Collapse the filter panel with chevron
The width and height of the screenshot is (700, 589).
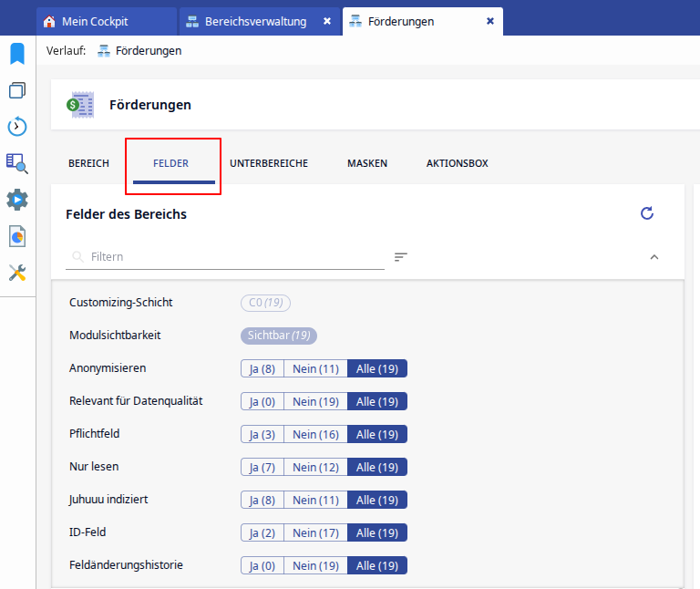[x=654, y=257]
